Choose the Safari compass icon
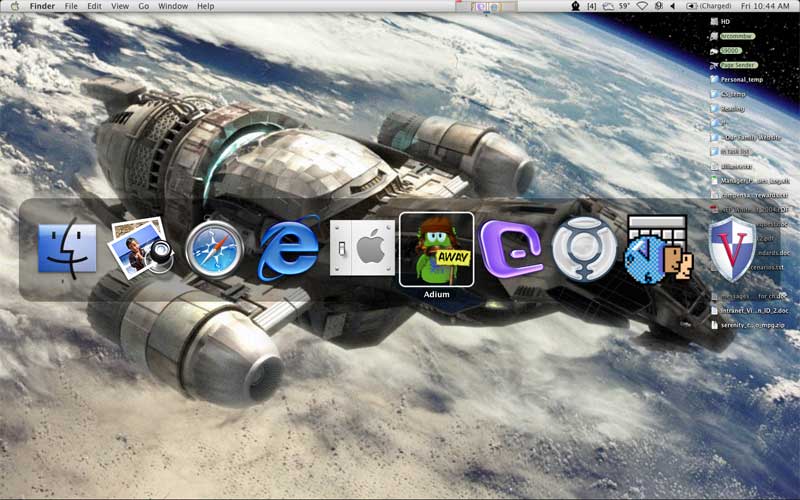This screenshot has height=500, width=800. 214,249
